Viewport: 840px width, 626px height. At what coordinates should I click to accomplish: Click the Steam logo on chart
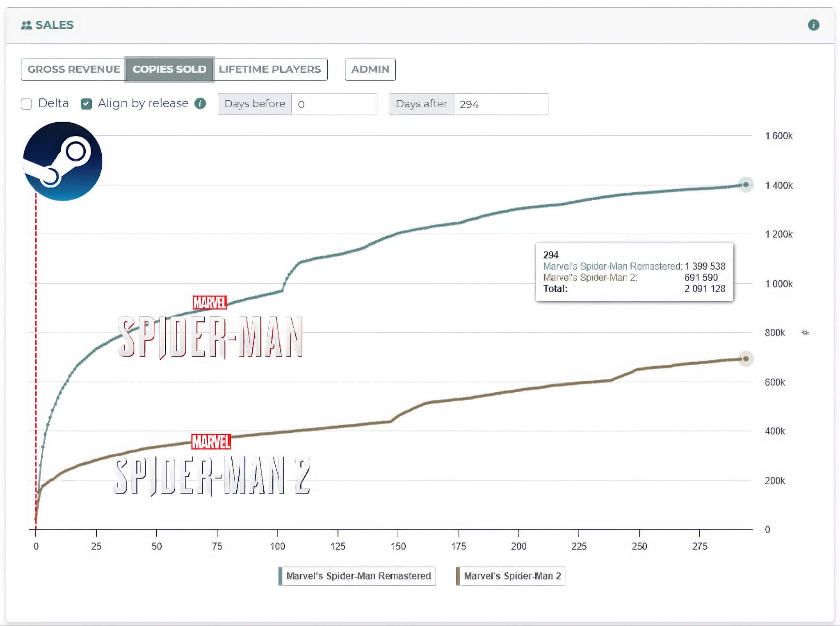click(x=63, y=161)
